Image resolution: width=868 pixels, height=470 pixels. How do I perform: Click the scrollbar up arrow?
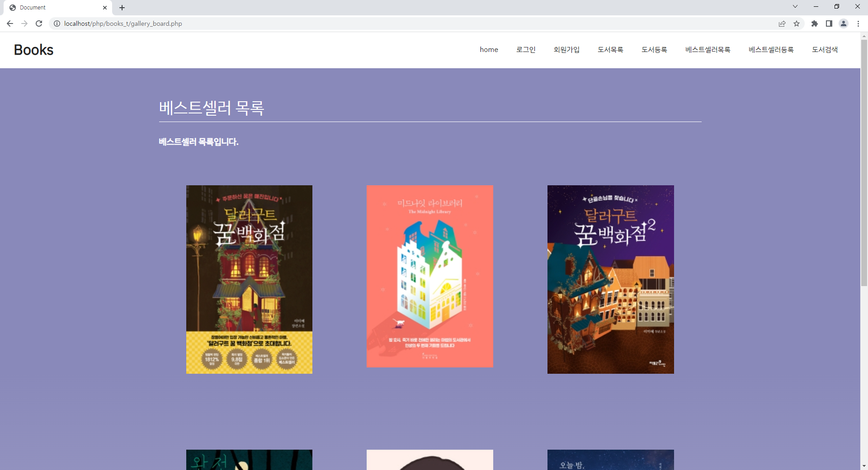click(864, 36)
